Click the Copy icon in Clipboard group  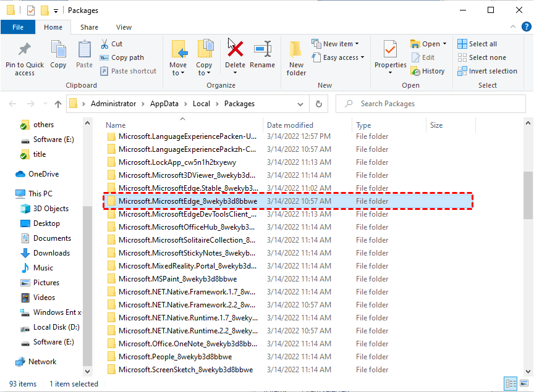58,49
